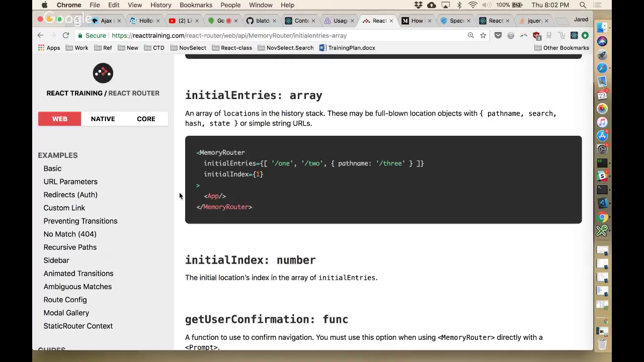
Task: Expand the NovSelect bookmarks folder
Action: 188,48
